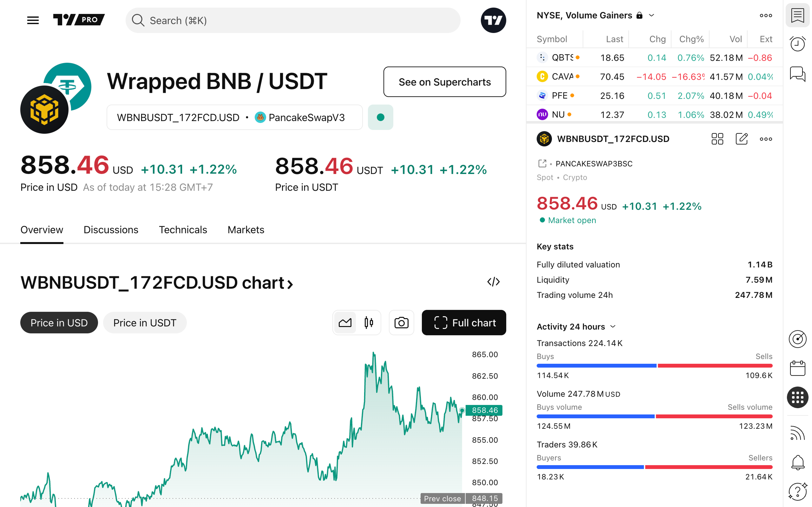Viewport: 812px width, 507px height.
Task: Open the Chats icon in sidebar
Action: pos(797,74)
